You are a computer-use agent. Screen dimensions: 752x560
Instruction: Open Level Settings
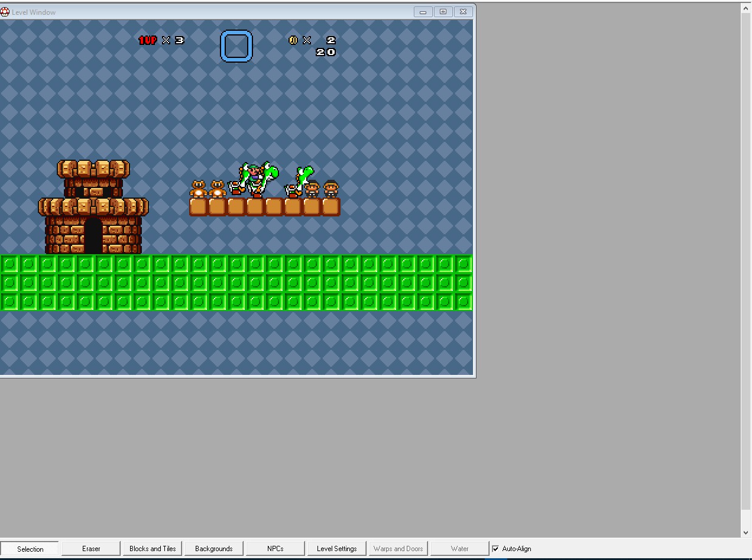tap(337, 549)
